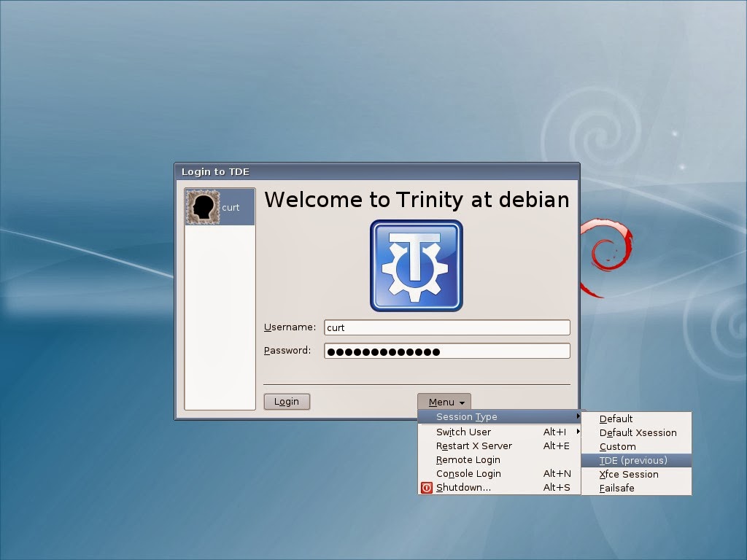The height and width of the screenshot is (560, 747).
Task: Choose Remote Login
Action: coord(467,459)
